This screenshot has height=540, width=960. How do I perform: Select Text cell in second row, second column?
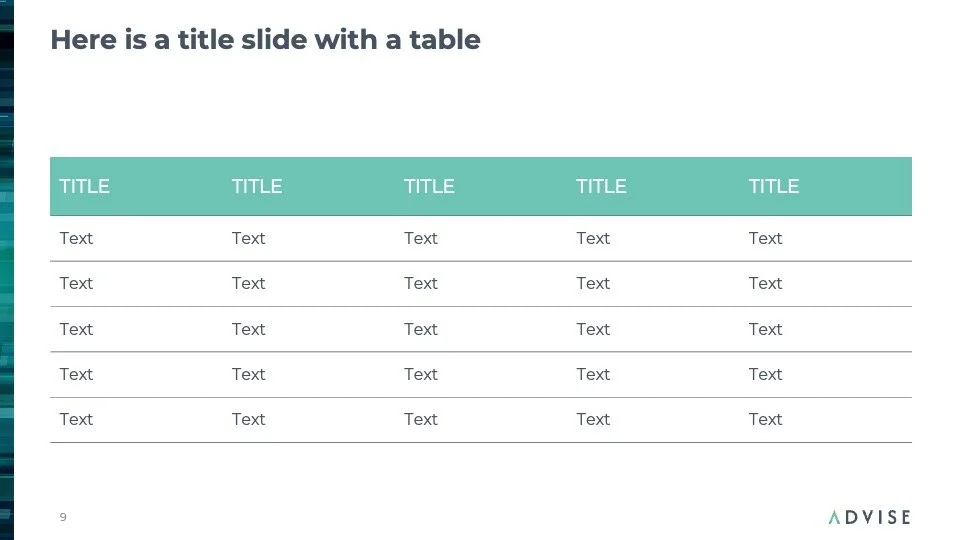[x=248, y=283]
